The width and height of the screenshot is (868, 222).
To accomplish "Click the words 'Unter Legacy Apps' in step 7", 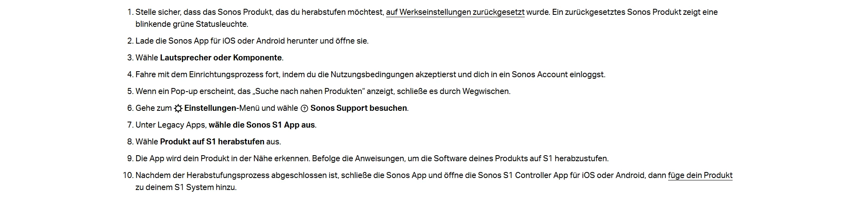I will coord(171,125).
